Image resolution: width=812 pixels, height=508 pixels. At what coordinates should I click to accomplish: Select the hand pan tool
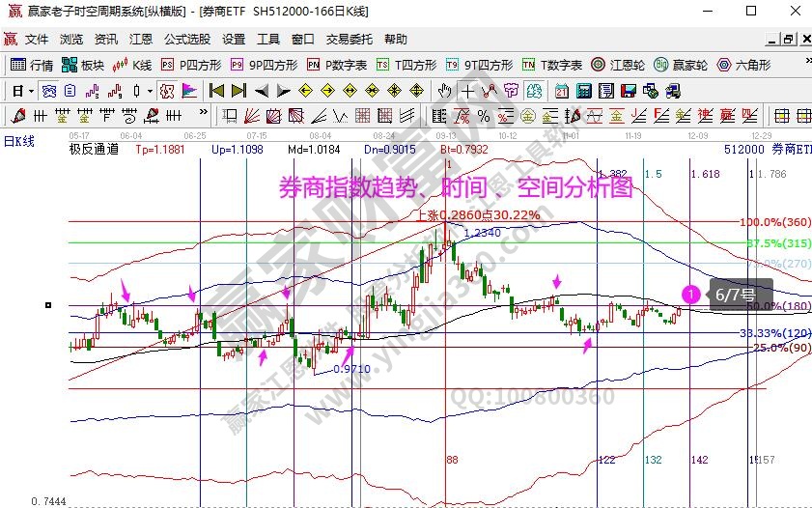pyautogui.click(x=444, y=91)
